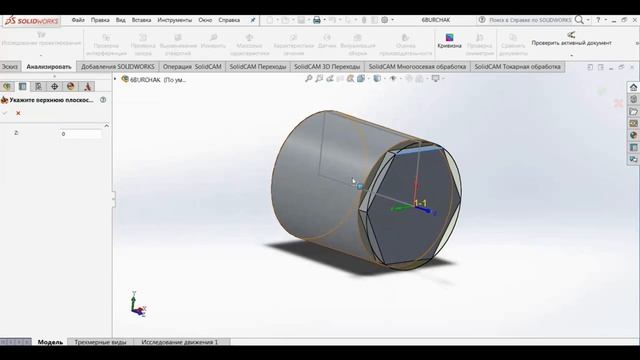Screen dimensions: 640x360
Task: Select Исследование движения 1 bottom tab
Action: point(180,342)
